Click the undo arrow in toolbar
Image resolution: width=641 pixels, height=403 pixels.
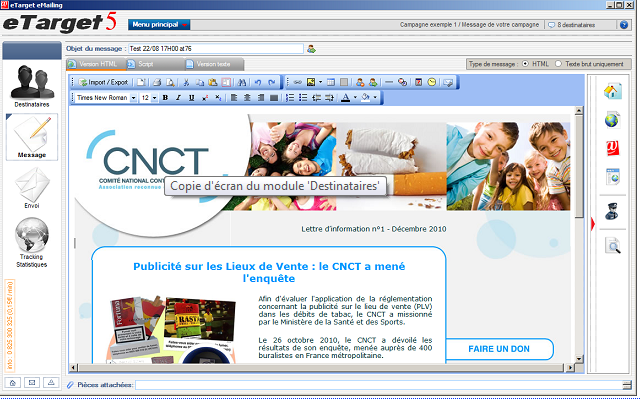(258, 81)
